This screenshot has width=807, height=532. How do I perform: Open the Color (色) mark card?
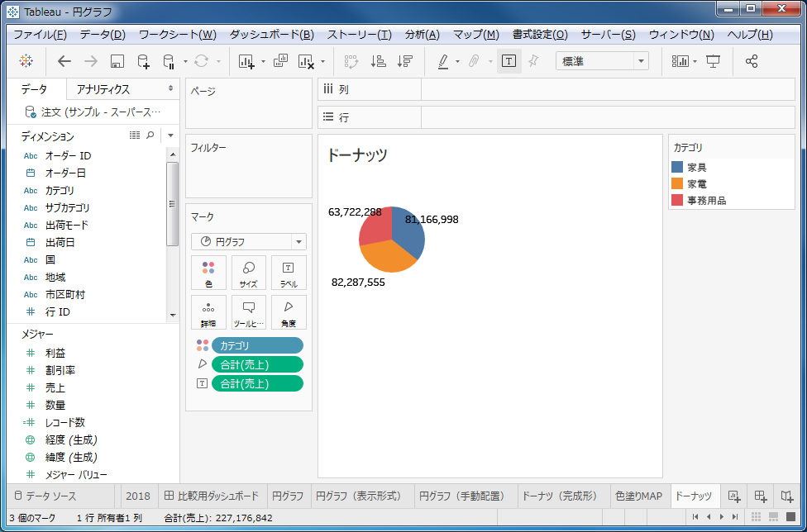pos(208,273)
